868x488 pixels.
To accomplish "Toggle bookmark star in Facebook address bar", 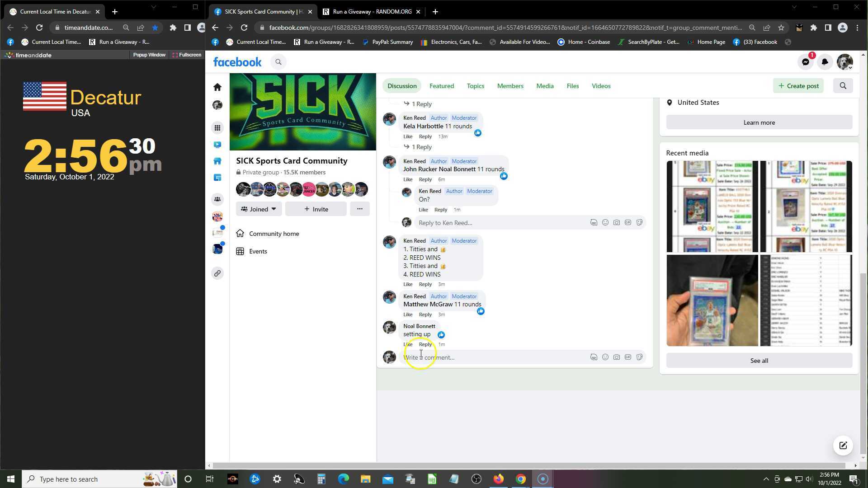I will click(781, 28).
